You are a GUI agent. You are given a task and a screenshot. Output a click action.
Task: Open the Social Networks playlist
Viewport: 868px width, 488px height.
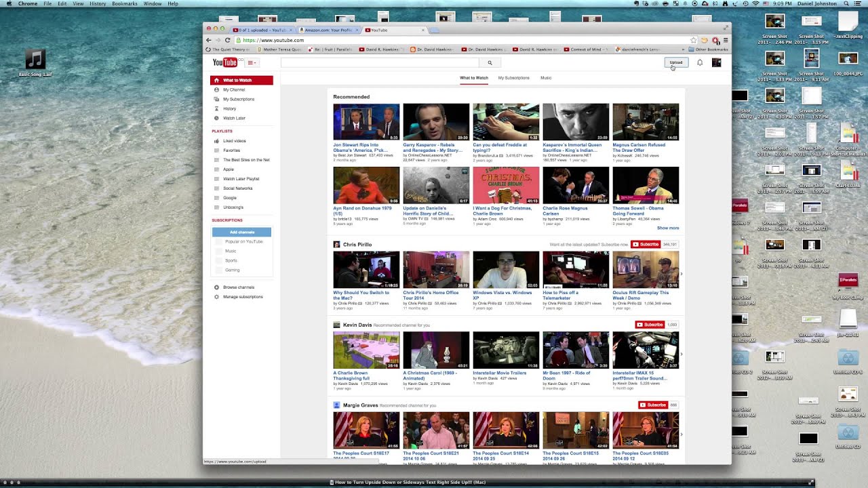coord(237,188)
